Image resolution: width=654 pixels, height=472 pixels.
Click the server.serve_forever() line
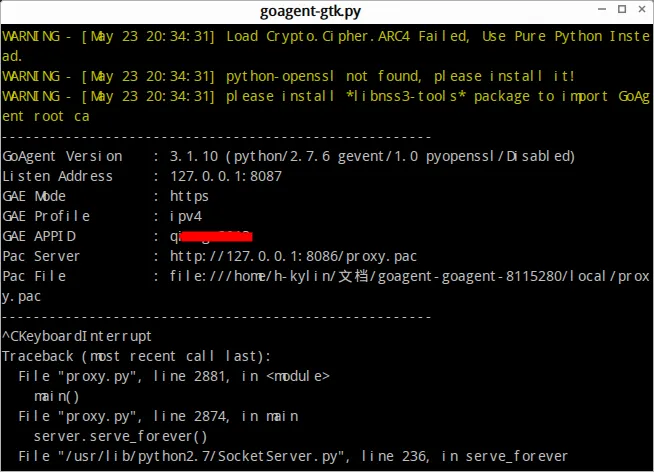point(120,437)
